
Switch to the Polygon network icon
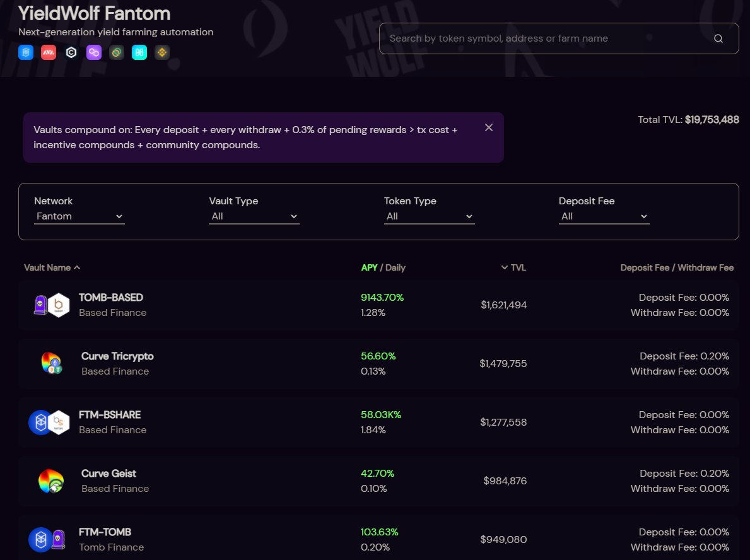pos(94,52)
